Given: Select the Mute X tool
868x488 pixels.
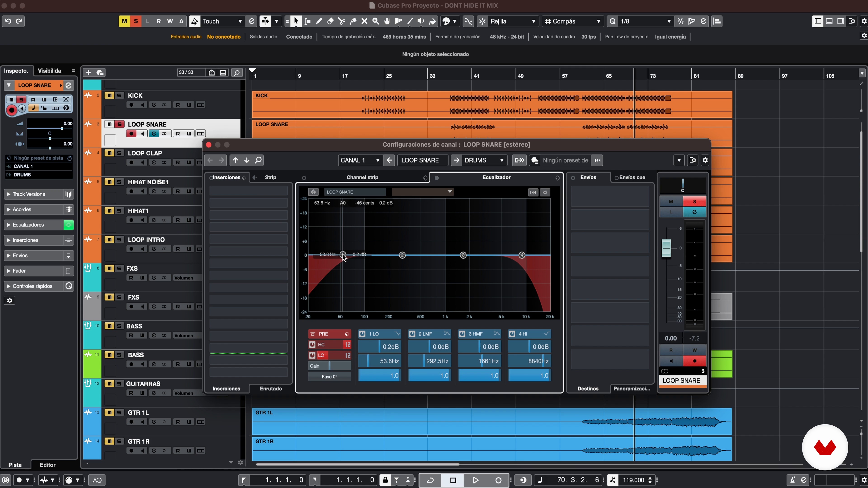Looking at the screenshot, I should click(364, 21).
